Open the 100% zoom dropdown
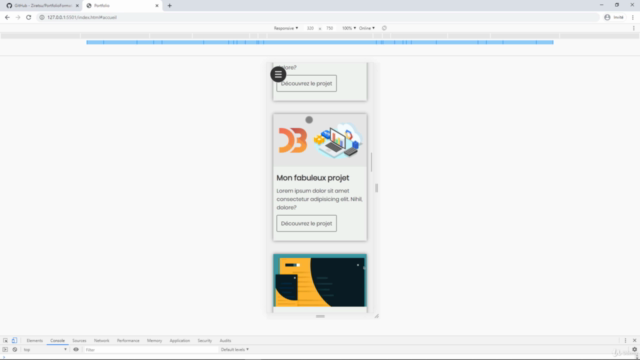The width and height of the screenshot is (640, 360). pos(349,28)
